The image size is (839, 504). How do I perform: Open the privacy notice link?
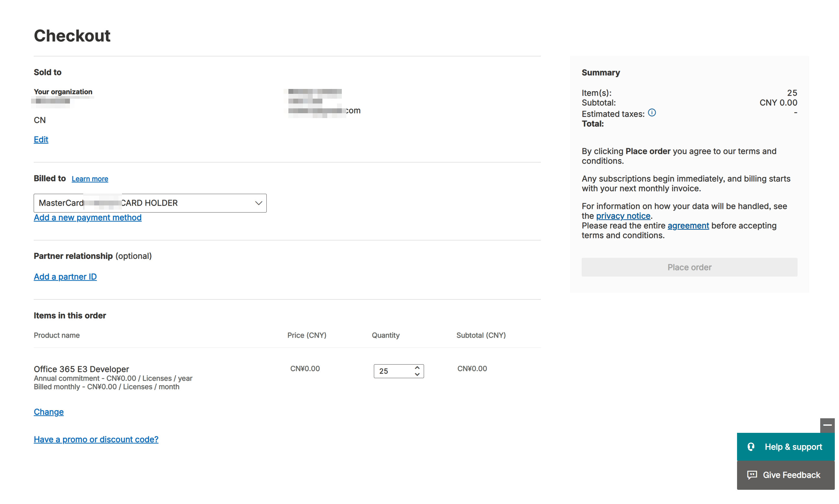click(623, 216)
